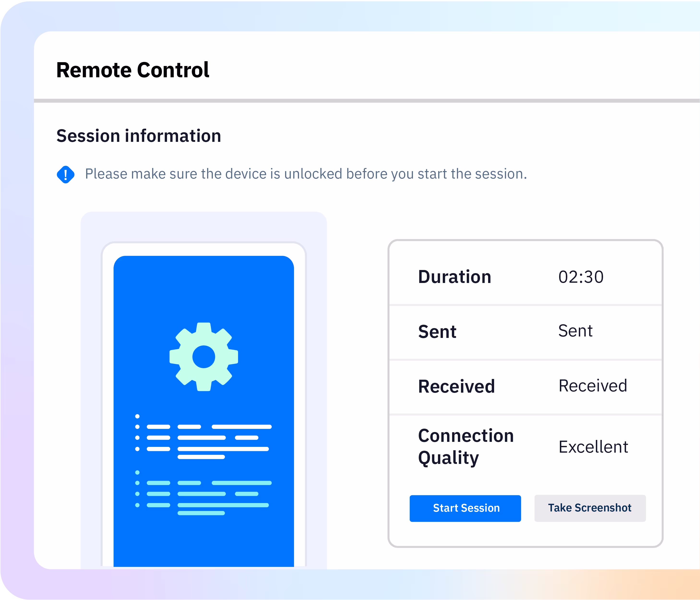Click the 02:30 duration value
The height and width of the screenshot is (600, 700).
[x=581, y=277]
